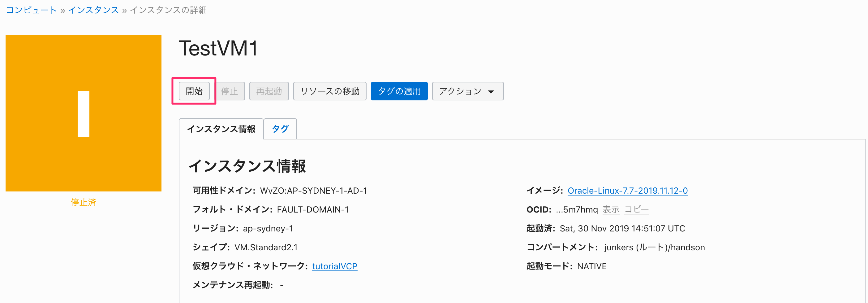The width and height of the screenshot is (868, 303).
Task: Click the orange instance status icon
Action: tap(84, 113)
